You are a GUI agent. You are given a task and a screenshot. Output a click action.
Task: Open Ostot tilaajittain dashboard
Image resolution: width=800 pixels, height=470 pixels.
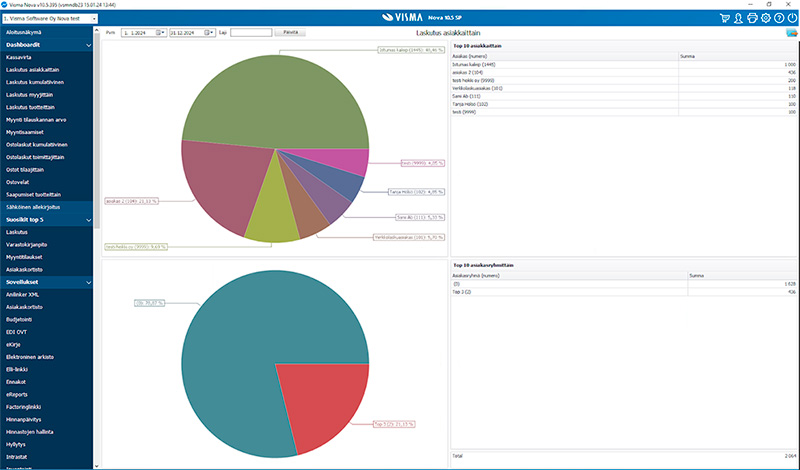click(25, 170)
